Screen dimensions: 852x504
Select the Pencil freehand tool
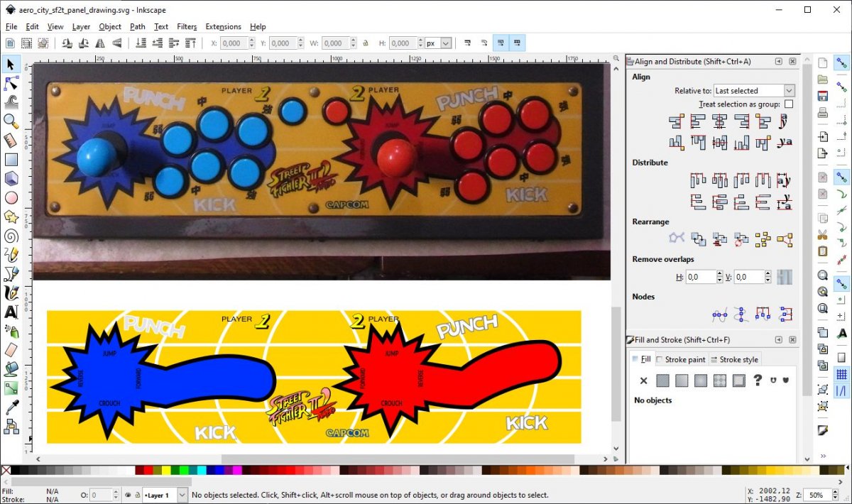tap(11, 255)
